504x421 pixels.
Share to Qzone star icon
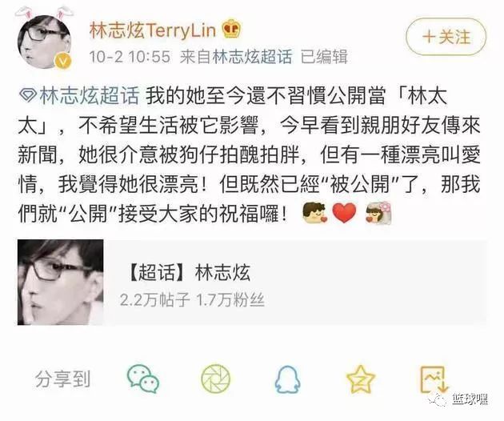coord(361,379)
